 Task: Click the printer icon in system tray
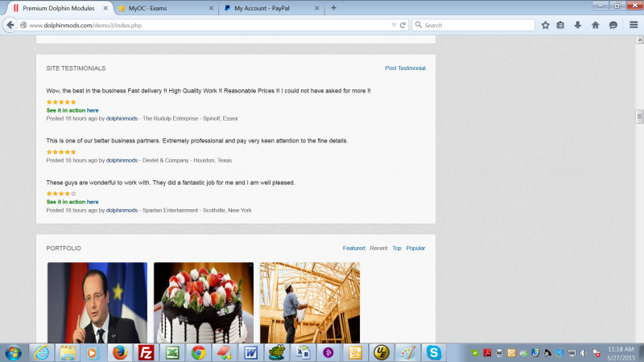(499, 353)
